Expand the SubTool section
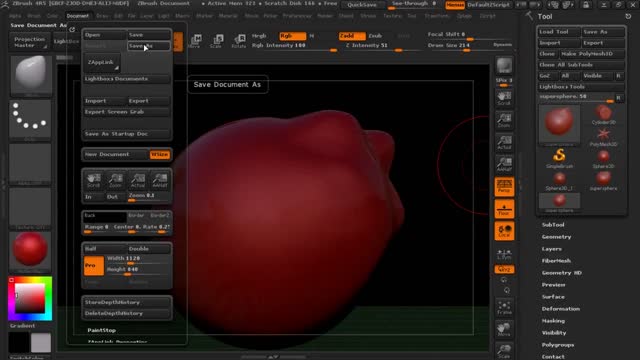 click(553, 225)
